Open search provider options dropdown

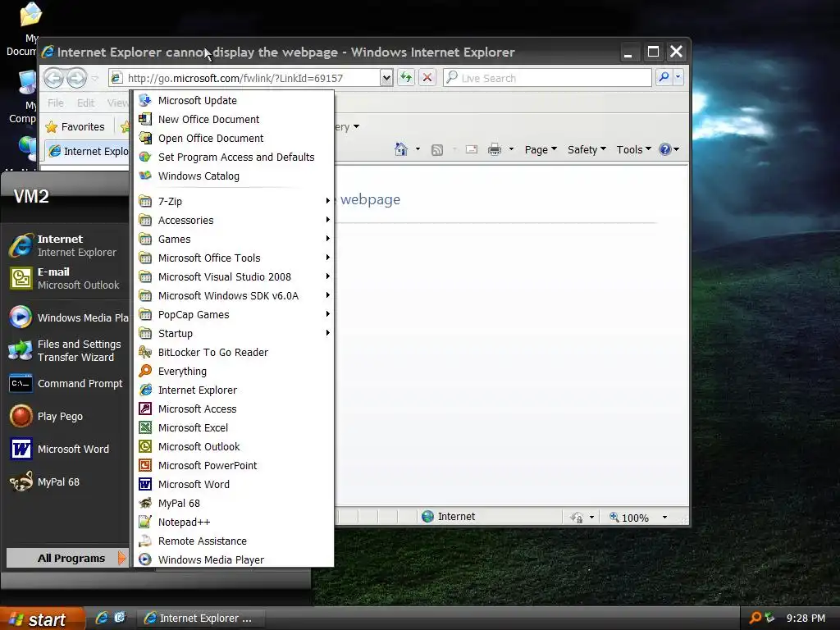click(678, 78)
